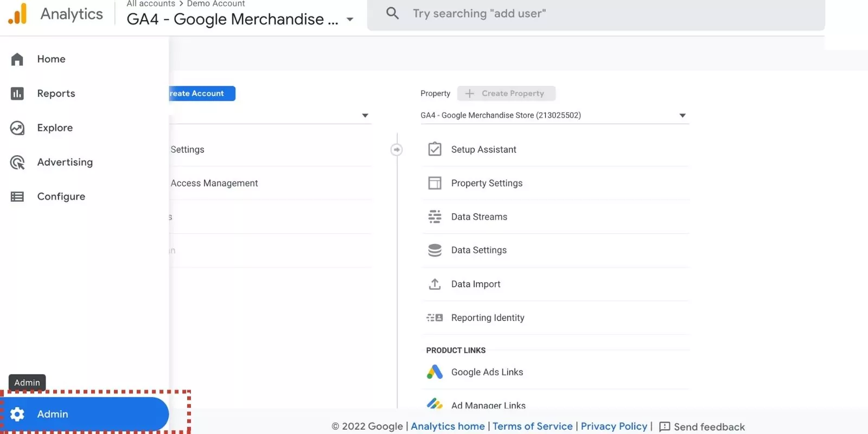Open the GA4 property dropdown list
Screen dimensions: 868x434
coord(682,116)
